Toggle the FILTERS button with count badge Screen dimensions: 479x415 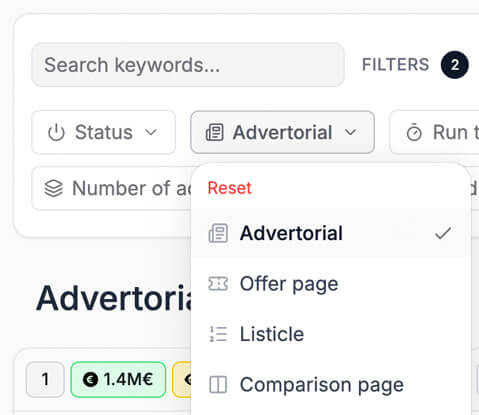415,65
